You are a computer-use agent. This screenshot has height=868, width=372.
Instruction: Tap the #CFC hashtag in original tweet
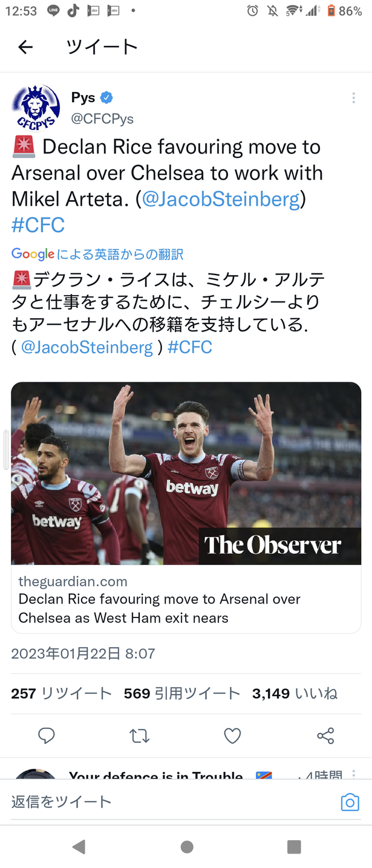38,225
